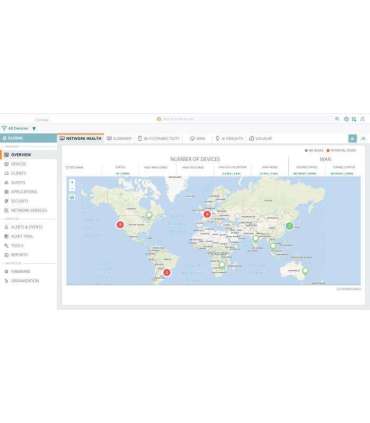This screenshot has height=423, width=370.
Task: Open Alerts & Events in sidebar
Action: click(27, 227)
